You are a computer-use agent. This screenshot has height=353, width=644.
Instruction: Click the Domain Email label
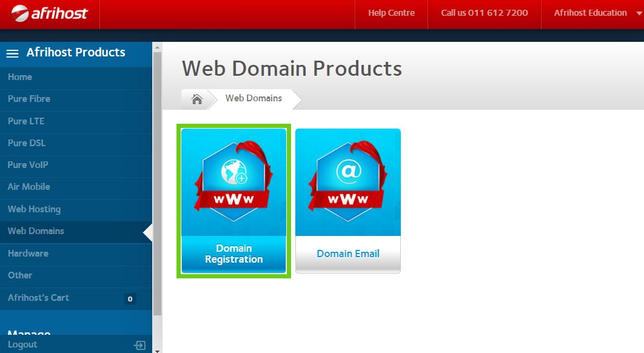tap(348, 254)
